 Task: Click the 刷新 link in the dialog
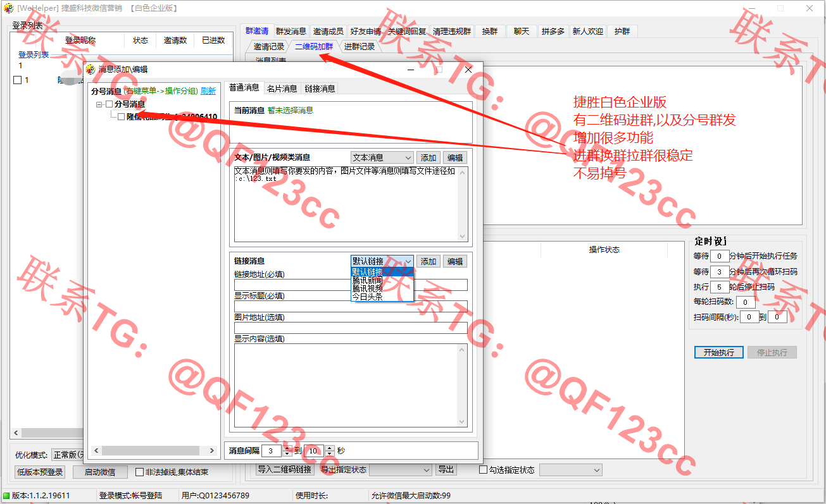click(208, 91)
